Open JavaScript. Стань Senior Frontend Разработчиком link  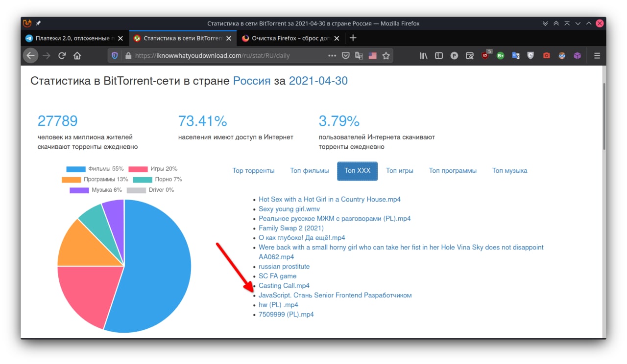pyautogui.click(x=335, y=295)
